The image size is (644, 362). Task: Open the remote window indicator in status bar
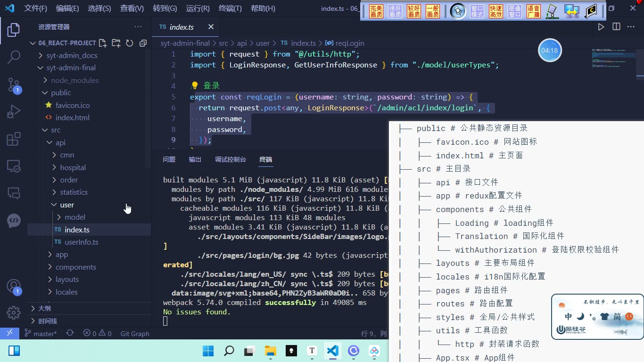click(9, 333)
